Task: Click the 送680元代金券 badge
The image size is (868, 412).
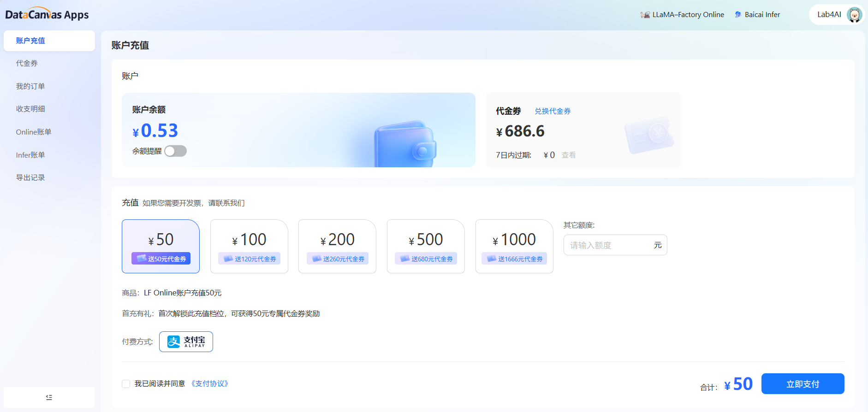Action: pyautogui.click(x=426, y=259)
